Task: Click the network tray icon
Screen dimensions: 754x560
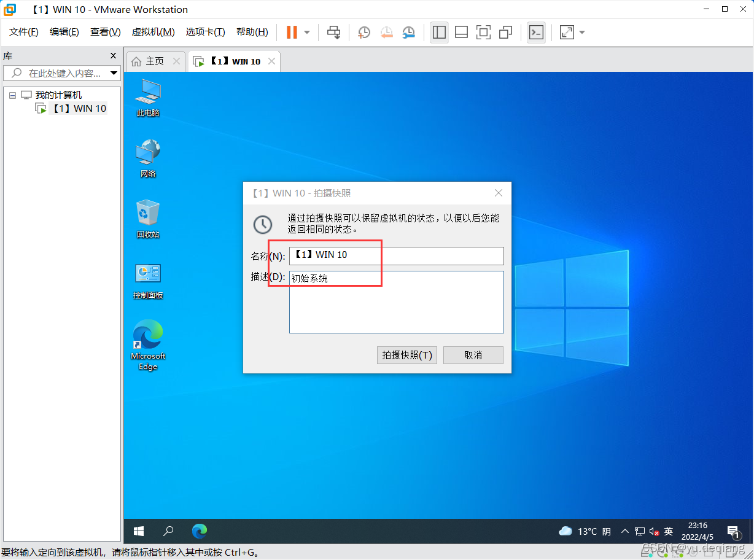Action: pyautogui.click(x=640, y=531)
